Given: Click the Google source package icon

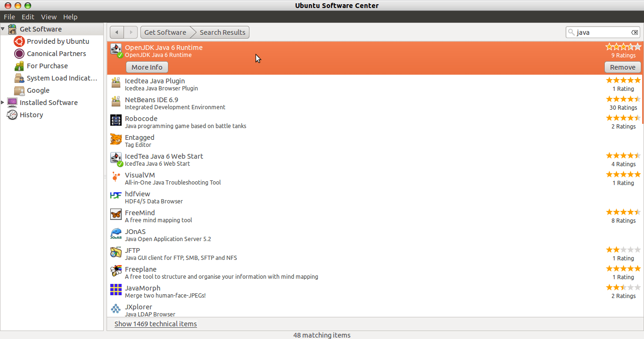Looking at the screenshot, I should [19, 90].
